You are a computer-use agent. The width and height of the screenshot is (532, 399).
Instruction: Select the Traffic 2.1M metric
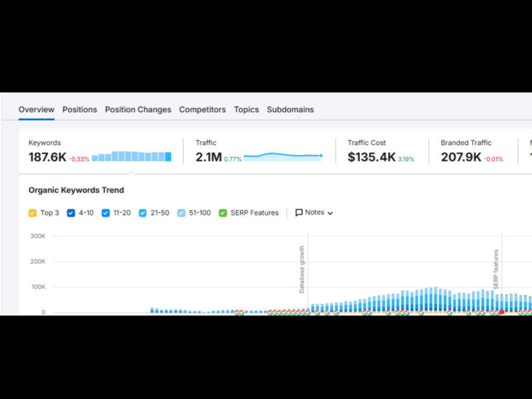point(209,157)
